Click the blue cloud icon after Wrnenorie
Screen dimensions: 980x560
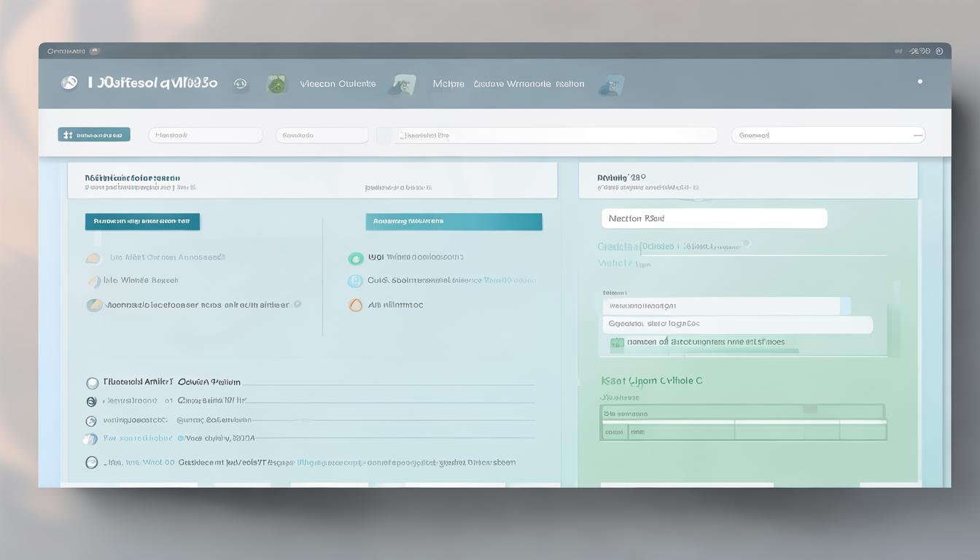coord(610,85)
